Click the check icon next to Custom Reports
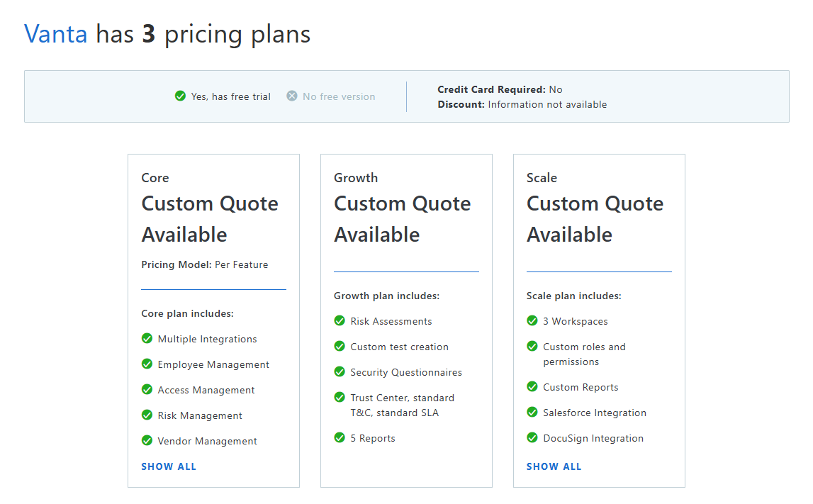The height and width of the screenshot is (504, 813). click(x=532, y=386)
